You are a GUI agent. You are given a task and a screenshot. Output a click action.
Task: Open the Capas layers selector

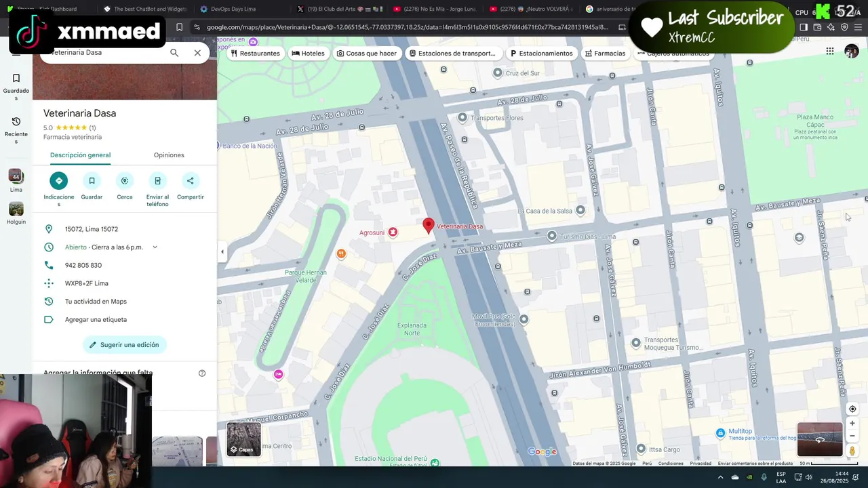point(243,439)
